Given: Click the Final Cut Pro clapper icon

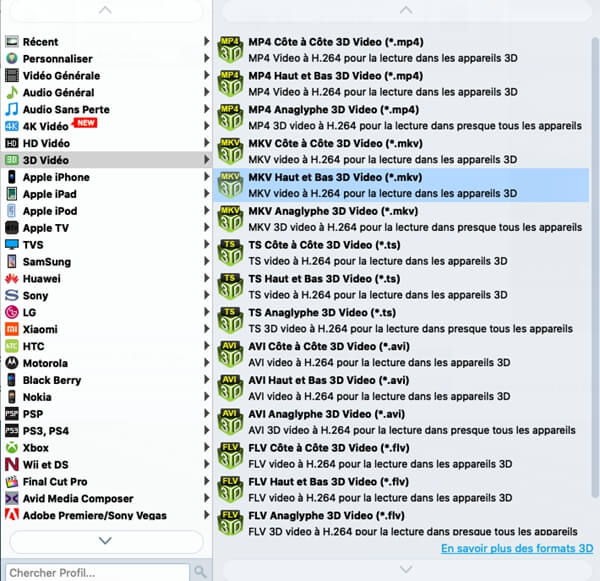Looking at the screenshot, I should (x=11, y=481).
